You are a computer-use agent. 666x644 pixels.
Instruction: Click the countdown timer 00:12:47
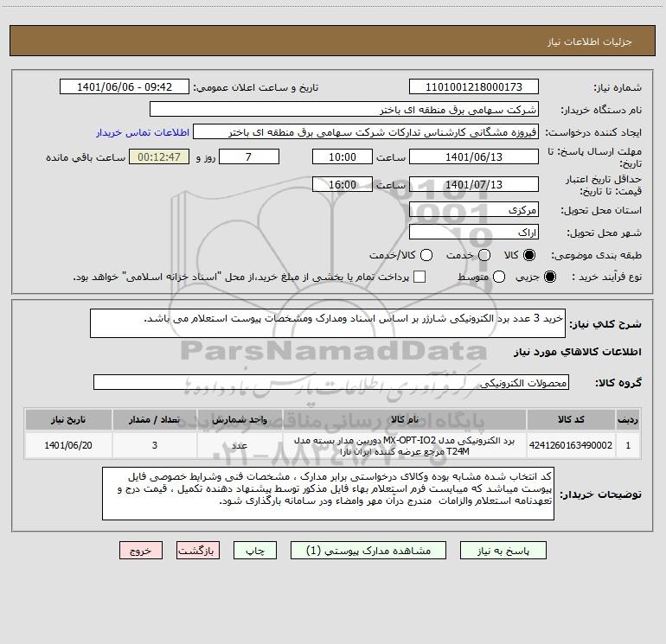(x=159, y=156)
